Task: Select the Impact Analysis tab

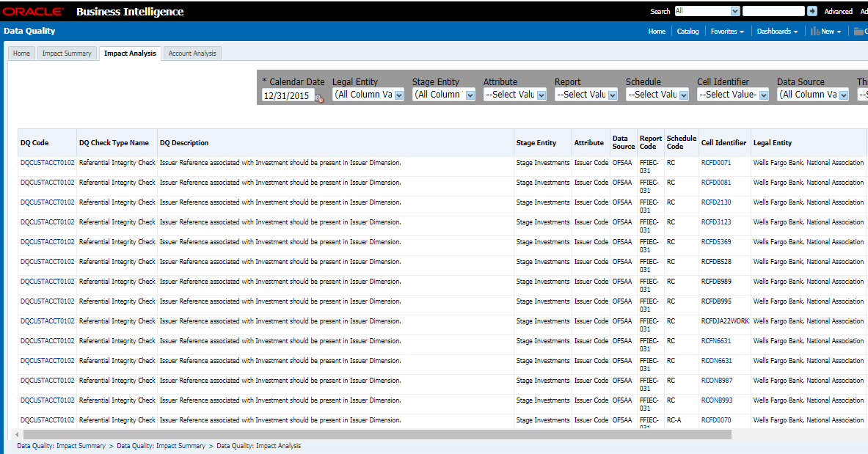Action: click(130, 53)
